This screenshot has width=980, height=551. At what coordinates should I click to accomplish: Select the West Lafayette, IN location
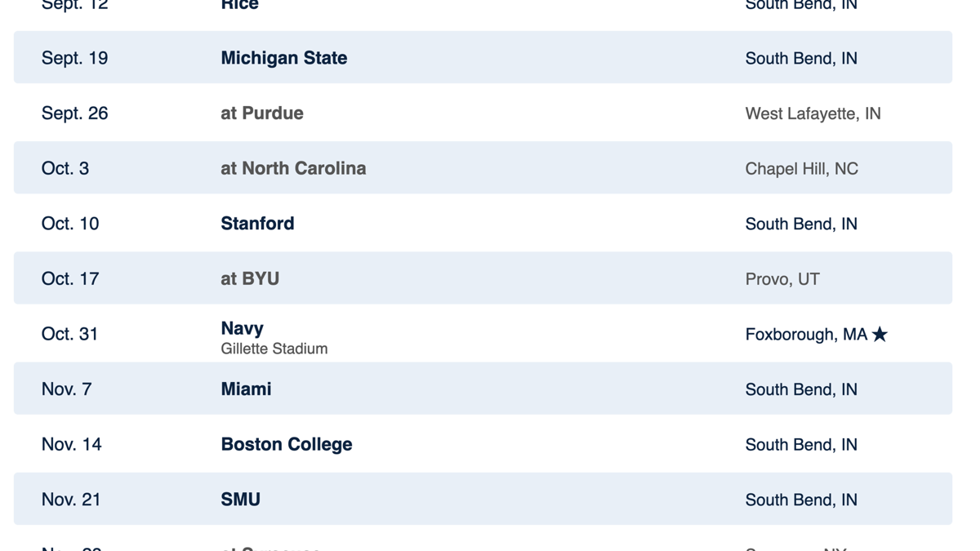pos(813,113)
